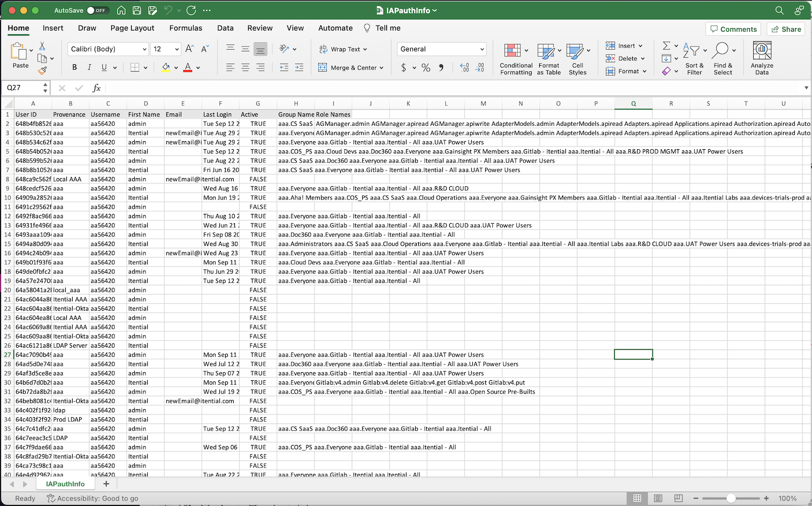Screen dimensions: 812x506
Task: Open the Comments pane button
Action: pos(733,29)
